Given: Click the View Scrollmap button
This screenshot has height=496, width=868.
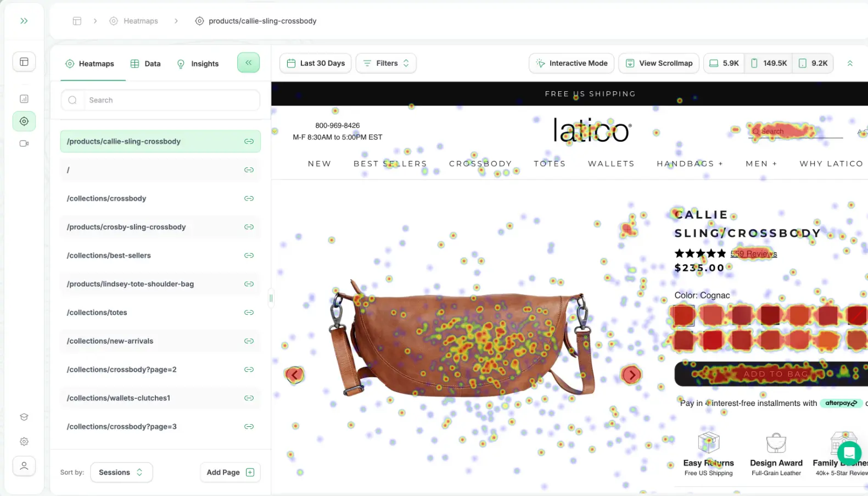Looking at the screenshot, I should (x=659, y=63).
